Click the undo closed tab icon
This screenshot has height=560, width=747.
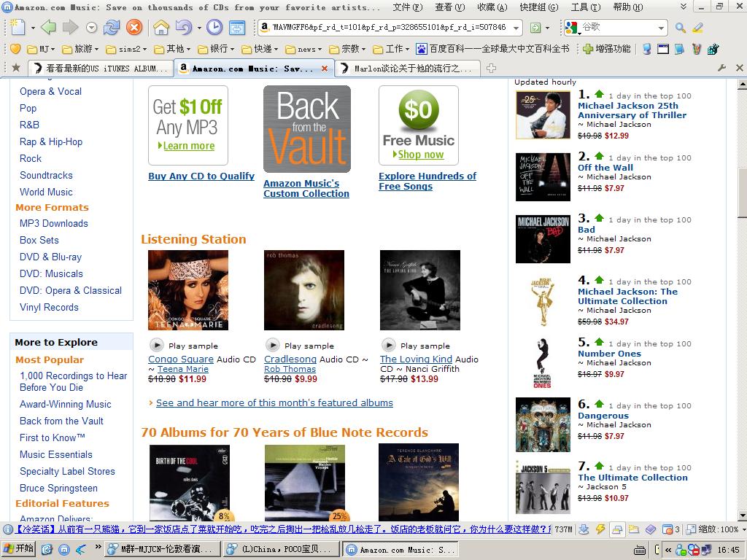click(184, 27)
